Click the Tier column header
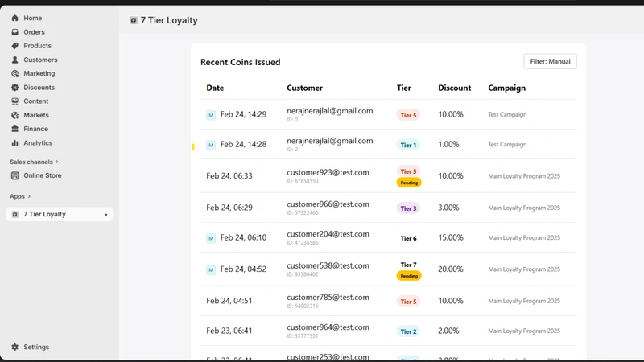The height and width of the screenshot is (362, 644). point(404,88)
